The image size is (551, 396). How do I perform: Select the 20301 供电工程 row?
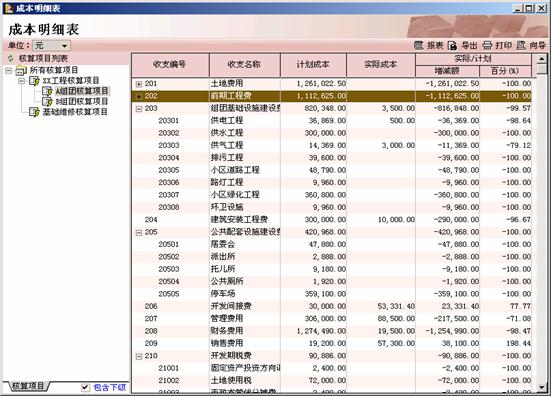pos(331,121)
